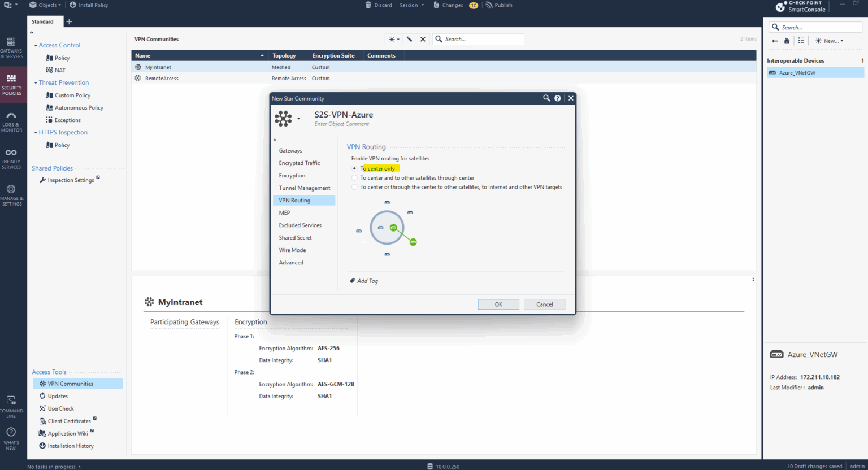Select the To center only radio option
Screen dimensions: 868x470
tap(354, 168)
